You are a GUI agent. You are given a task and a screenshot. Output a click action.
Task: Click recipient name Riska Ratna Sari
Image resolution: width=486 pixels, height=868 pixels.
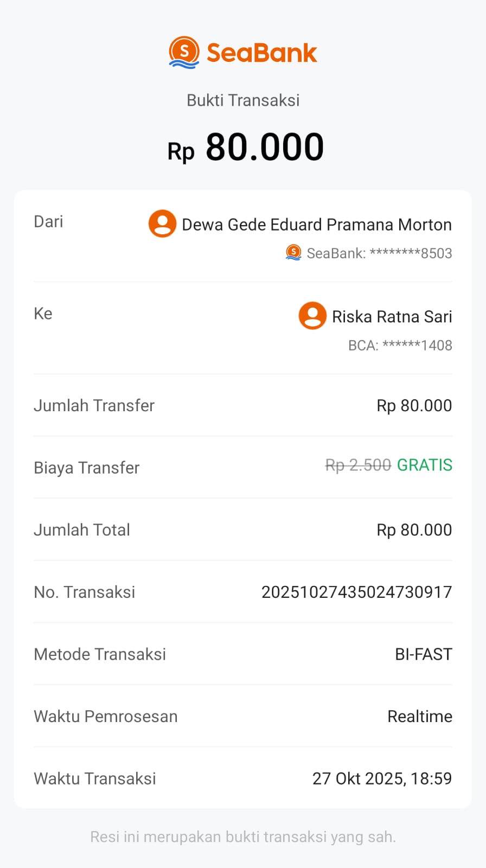pyautogui.click(x=392, y=317)
